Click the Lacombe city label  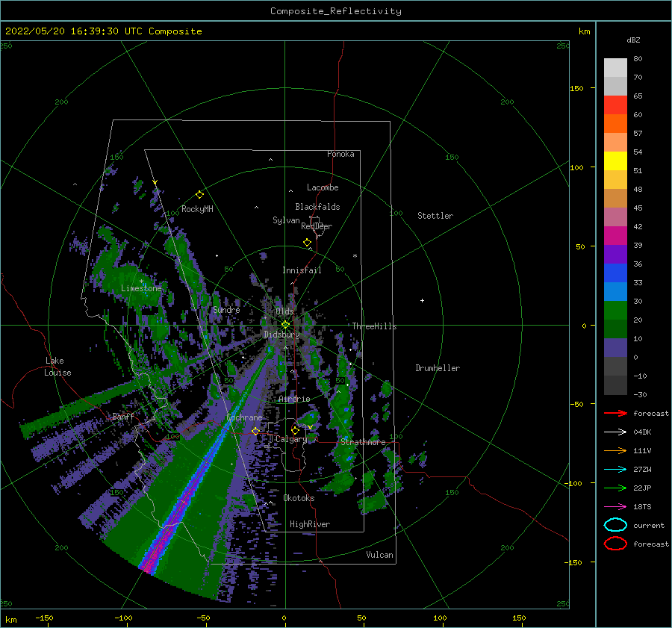[x=323, y=187]
